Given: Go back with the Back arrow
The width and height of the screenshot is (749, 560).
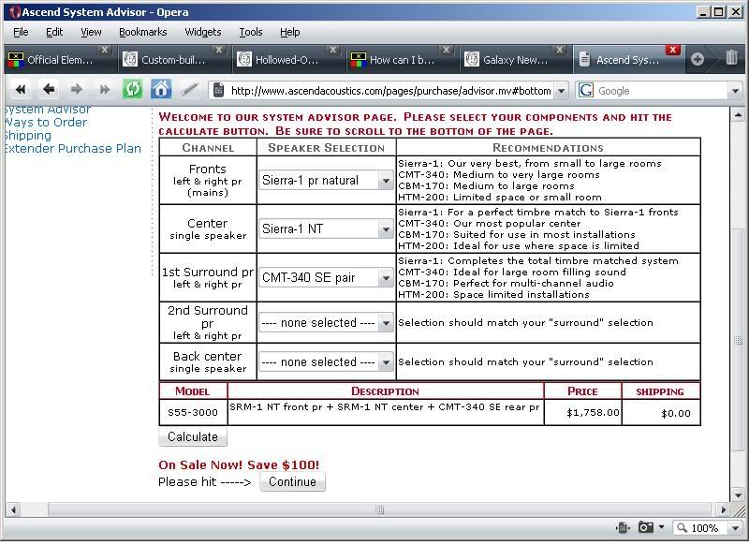Looking at the screenshot, I should (x=49, y=89).
